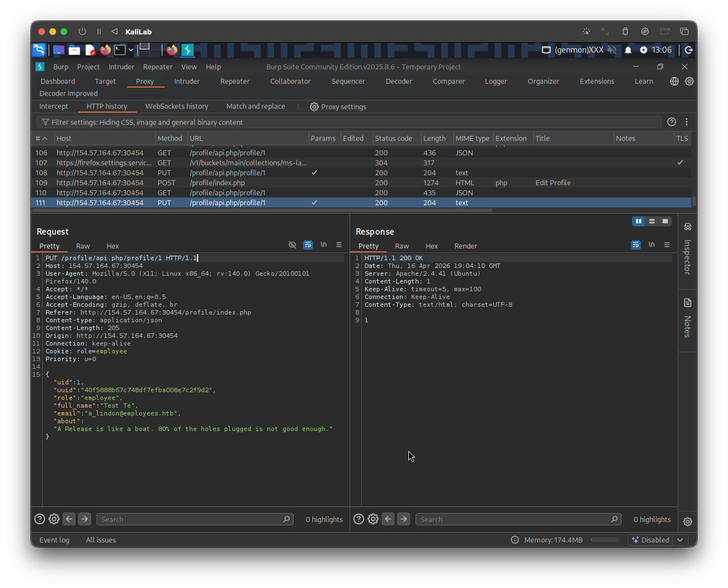Select history row 109 POST /profile/index.php
The height and width of the screenshot is (588, 728).
(361, 183)
